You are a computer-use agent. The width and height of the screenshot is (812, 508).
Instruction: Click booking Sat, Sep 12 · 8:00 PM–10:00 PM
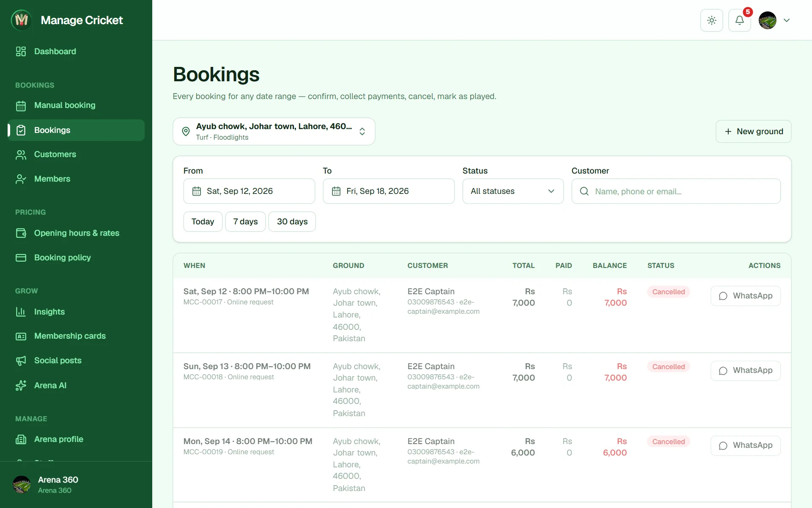(246, 292)
